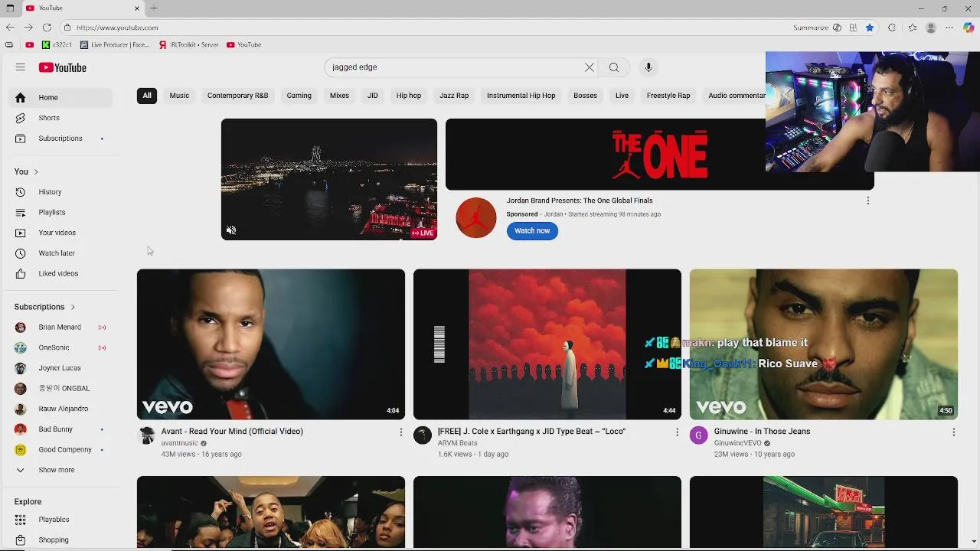
Task: Reload the page
Action: click(47, 28)
